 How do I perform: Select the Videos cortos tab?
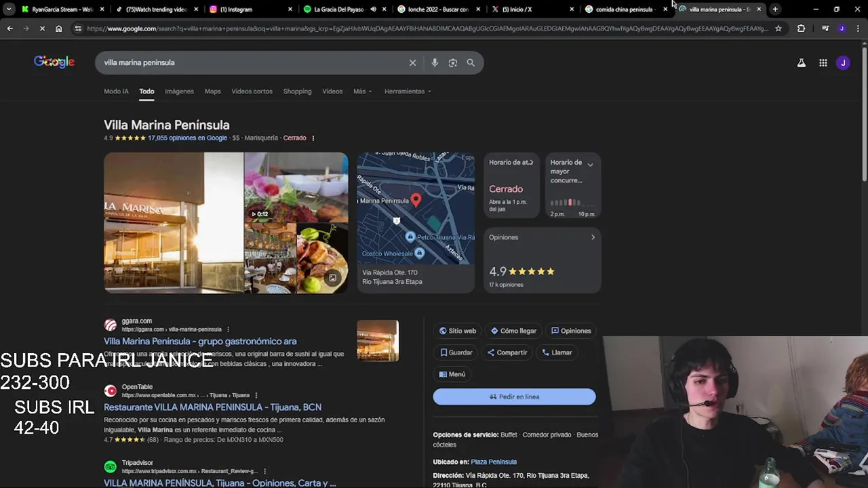[x=252, y=91]
